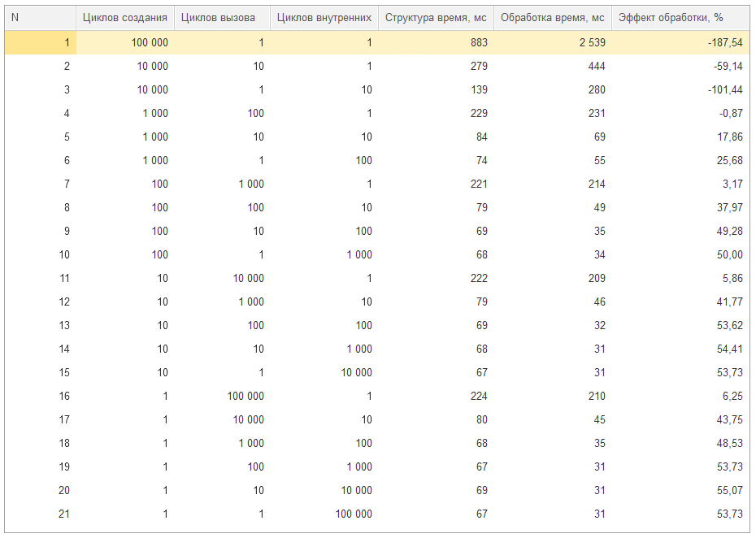Image resolution: width=756 pixels, height=538 pixels.
Task: Select the '214' processing time cell
Action: pos(553,184)
